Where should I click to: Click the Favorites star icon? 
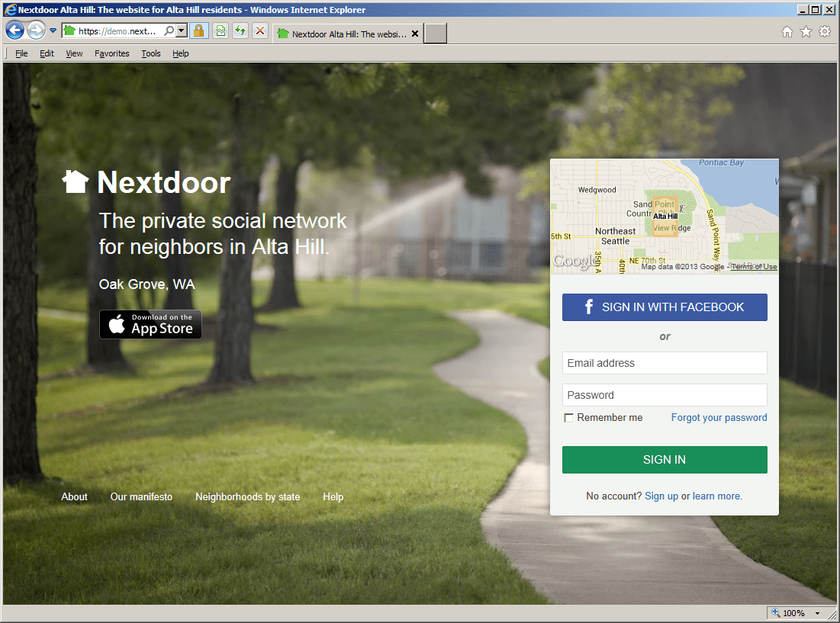(806, 32)
